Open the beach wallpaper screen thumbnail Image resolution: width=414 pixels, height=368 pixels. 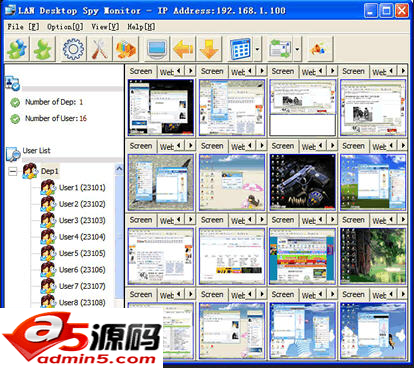pyautogui.click(x=232, y=182)
